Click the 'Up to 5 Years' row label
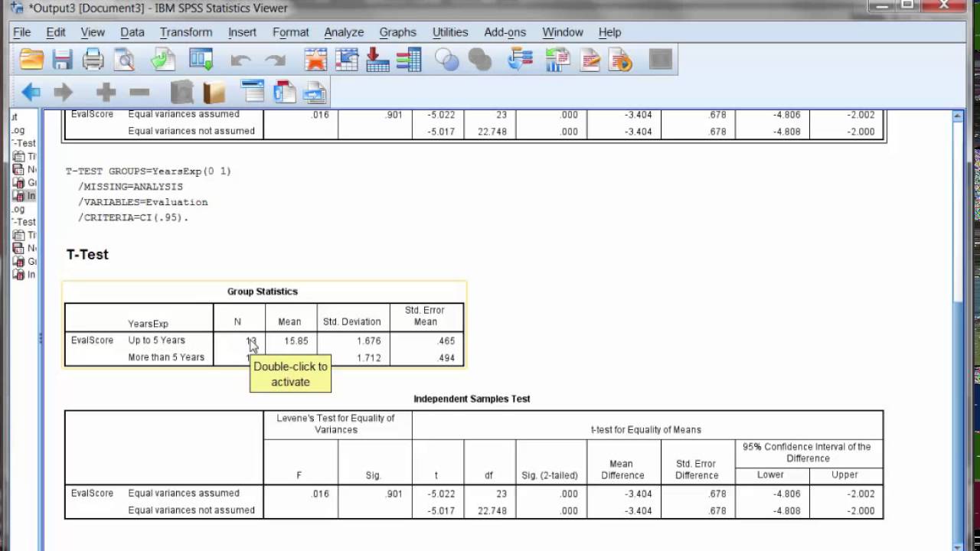Image resolution: width=980 pixels, height=551 pixels. [157, 341]
